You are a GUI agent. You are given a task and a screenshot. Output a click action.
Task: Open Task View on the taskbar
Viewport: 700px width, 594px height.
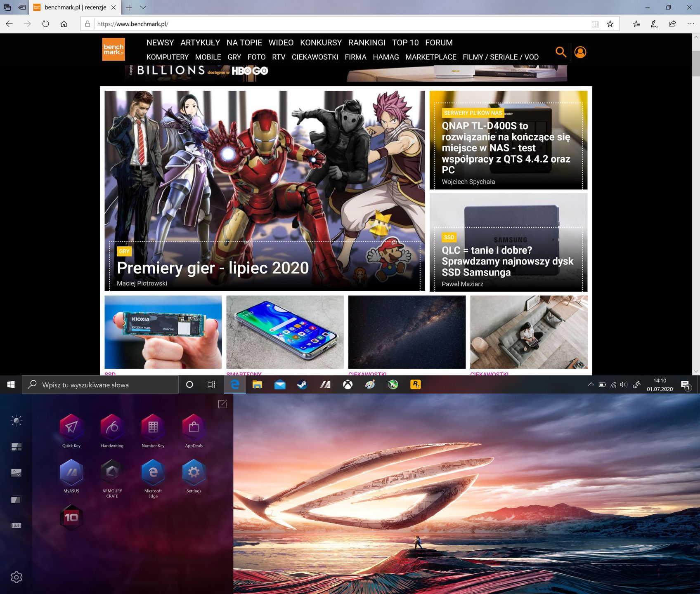(211, 384)
